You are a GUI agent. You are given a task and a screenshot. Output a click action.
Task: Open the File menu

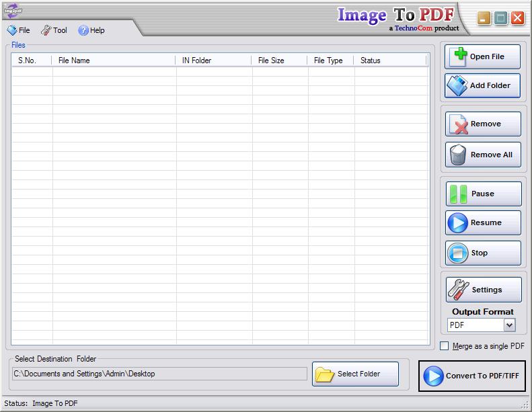pos(18,30)
